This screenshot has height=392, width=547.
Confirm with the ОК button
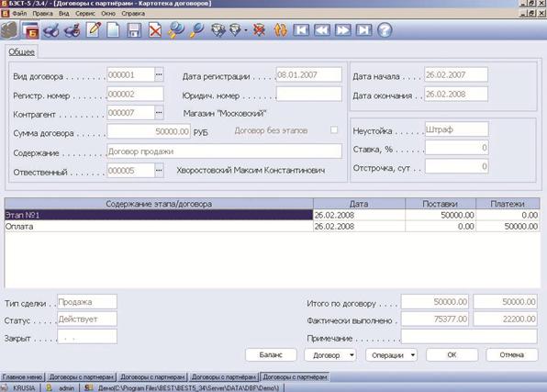(452, 355)
